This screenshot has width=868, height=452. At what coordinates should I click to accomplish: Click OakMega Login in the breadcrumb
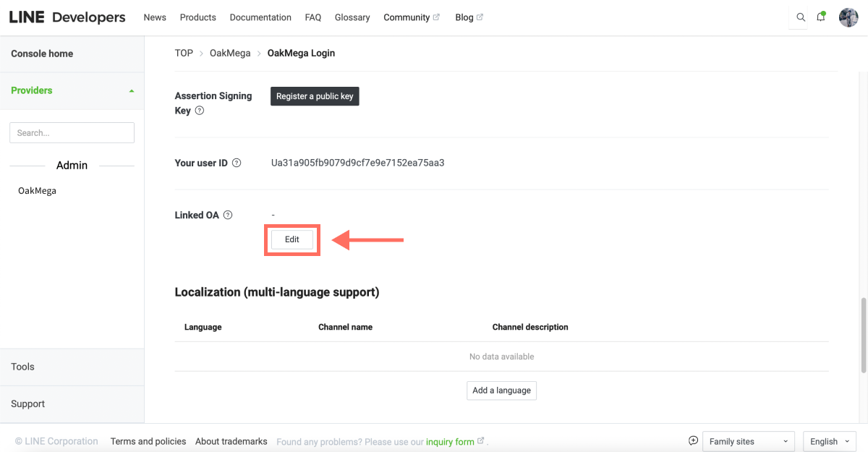coord(301,53)
